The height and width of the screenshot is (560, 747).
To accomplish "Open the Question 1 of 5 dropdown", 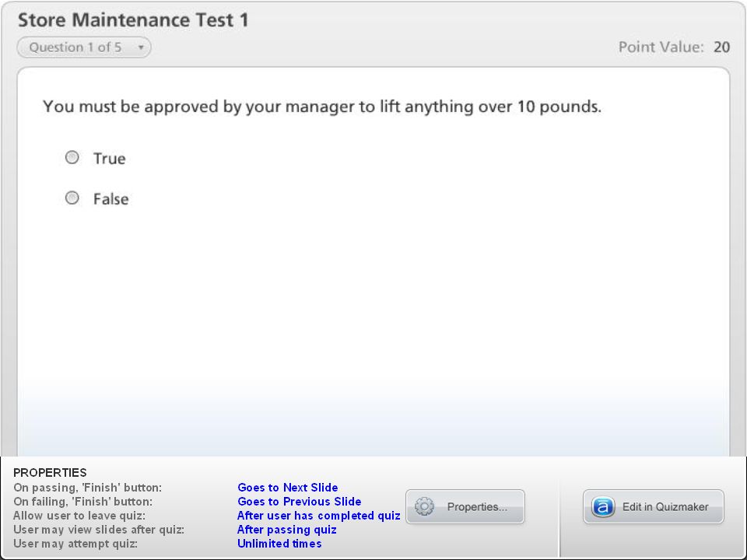I will click(84, 47).
